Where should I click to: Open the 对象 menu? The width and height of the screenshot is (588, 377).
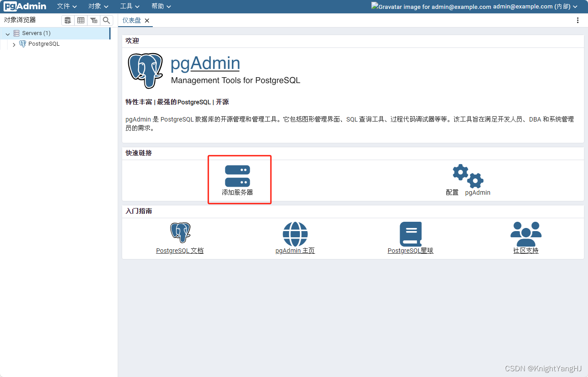[98, 6]
